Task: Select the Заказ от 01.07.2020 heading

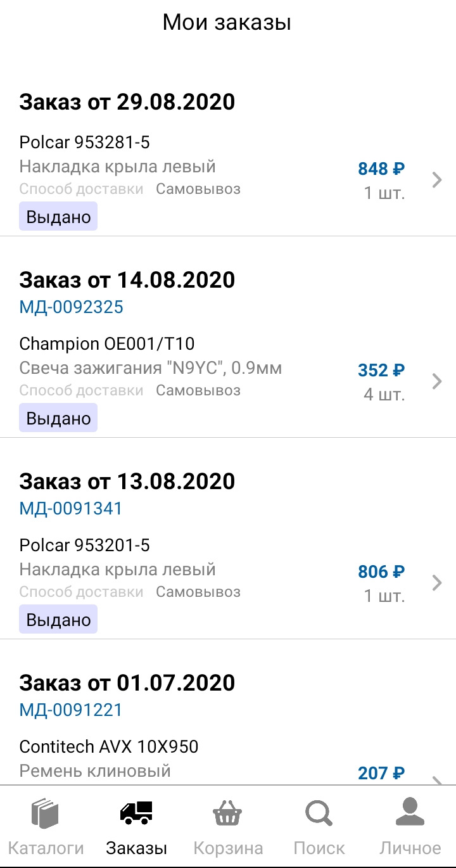Action: pos(127,682)
